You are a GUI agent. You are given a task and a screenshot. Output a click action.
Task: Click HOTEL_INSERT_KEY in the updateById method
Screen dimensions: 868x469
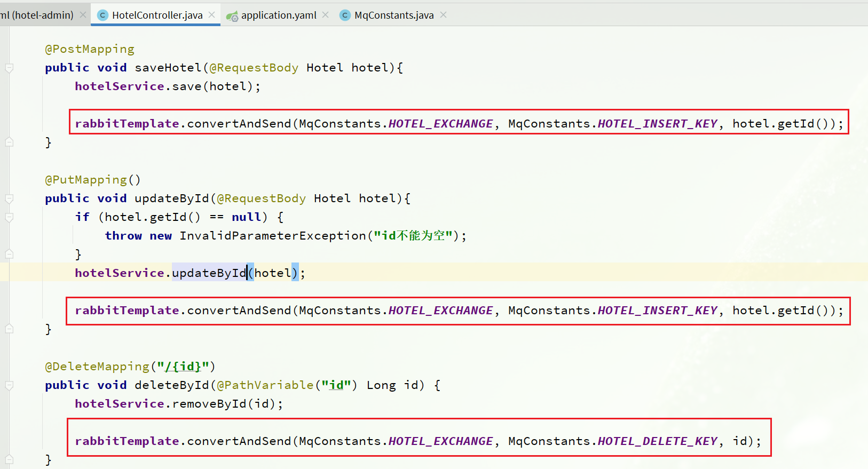[x=657, y=311]
